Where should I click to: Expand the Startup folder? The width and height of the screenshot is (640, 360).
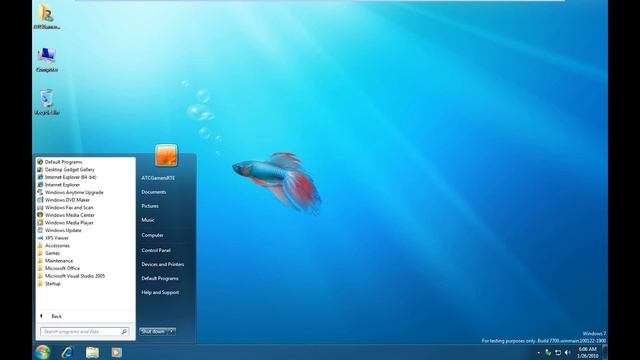(49, 284)
